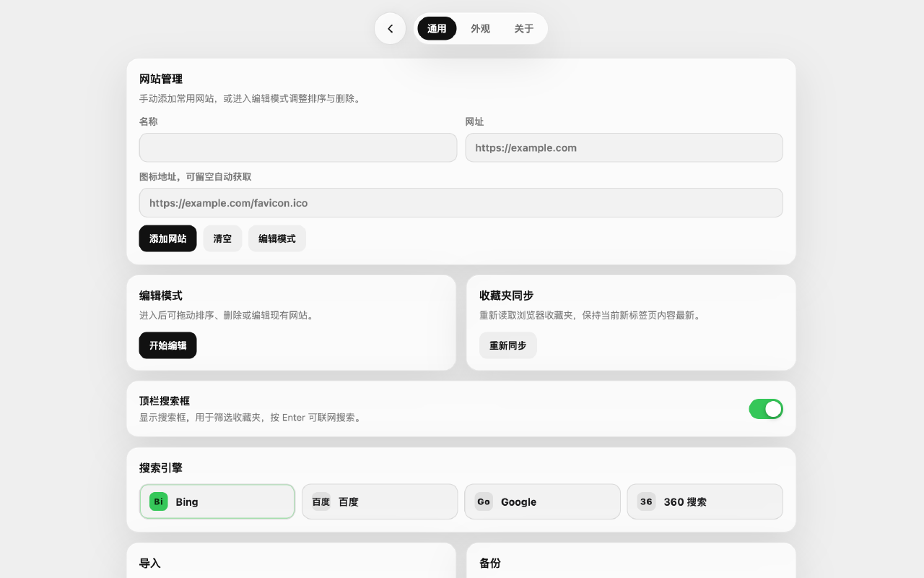Click the 开始编辑 button
Viewport: 924px width, 578px height.
point(167,345)
